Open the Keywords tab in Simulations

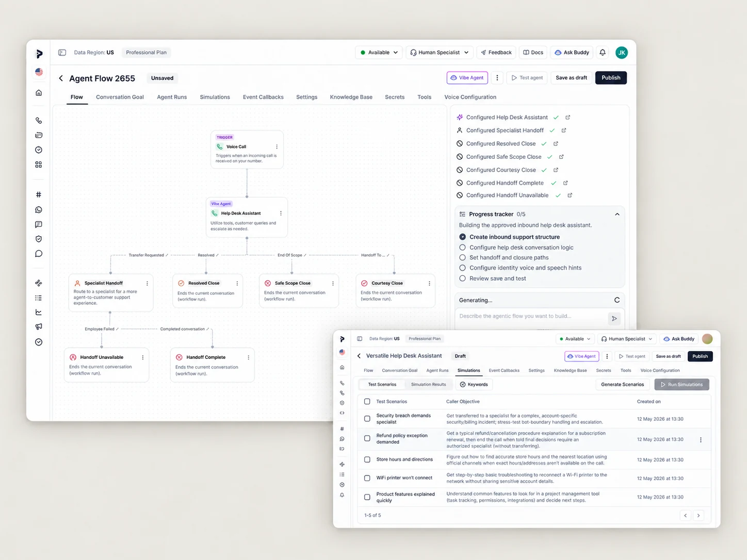click(x=474, y=384)
